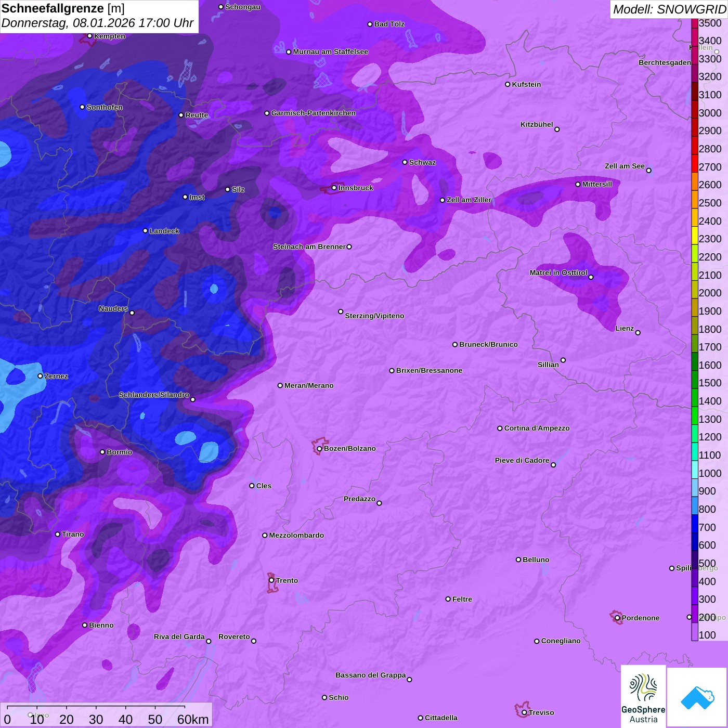
Task: Click the Kempten city marker dot
Action: pos(89,36)
